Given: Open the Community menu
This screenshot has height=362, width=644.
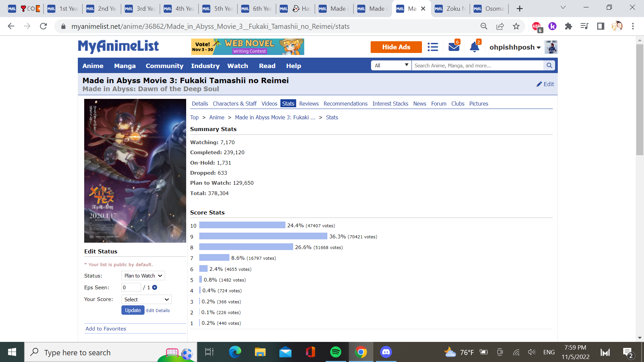Looking at the screenshot, I should click(x=164, y=66).
